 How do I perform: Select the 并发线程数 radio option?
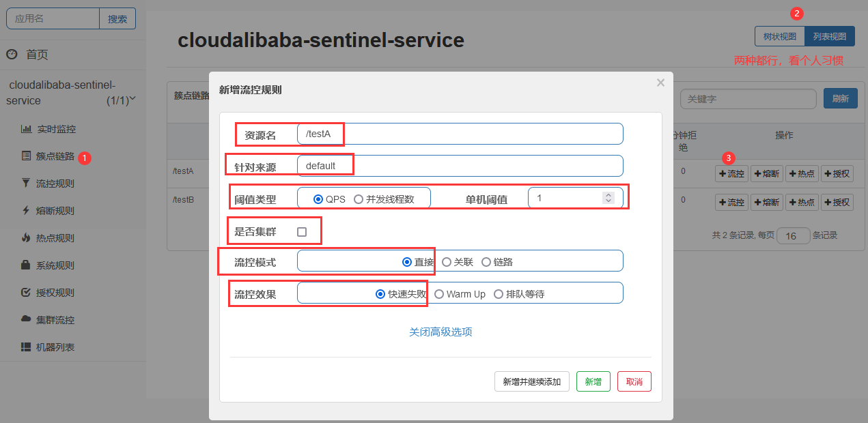tap(359, 199)
